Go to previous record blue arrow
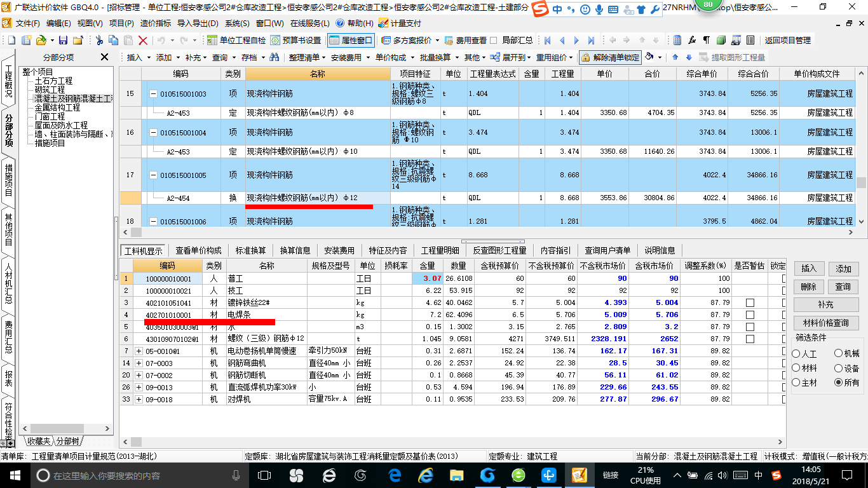868x488 pixels. click(x=562, y=40)
